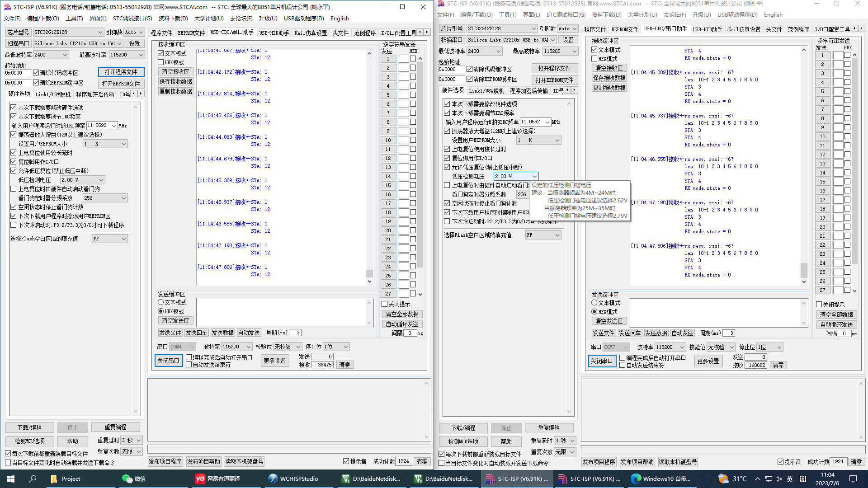Image resolution: width=868 pixels, height=488 pixels.
Task: Click 清零 beside 成功计数 in right window
Action: [856, 462]
